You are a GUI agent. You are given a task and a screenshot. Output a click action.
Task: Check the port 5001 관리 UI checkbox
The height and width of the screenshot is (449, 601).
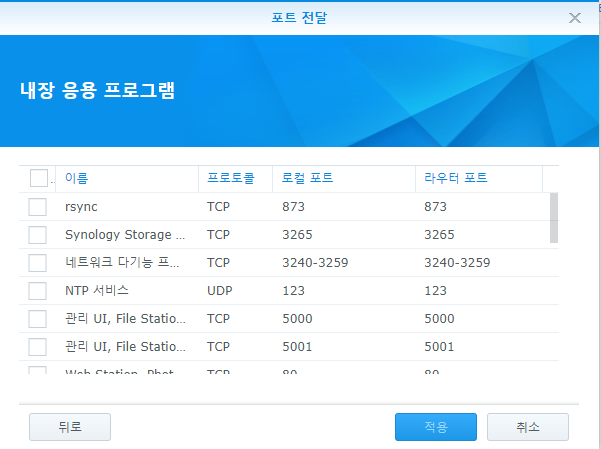tap(38, 347)
